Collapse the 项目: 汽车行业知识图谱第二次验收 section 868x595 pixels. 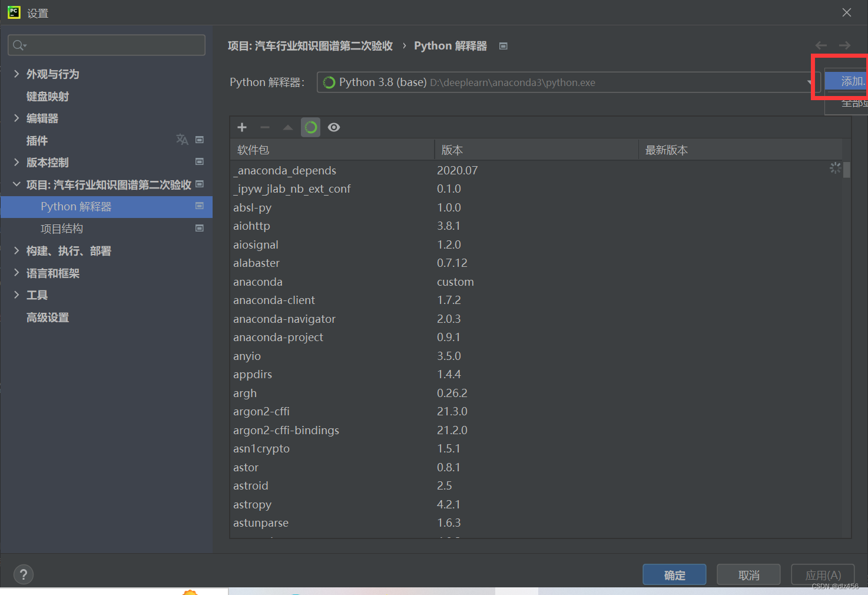click(16, 184)
